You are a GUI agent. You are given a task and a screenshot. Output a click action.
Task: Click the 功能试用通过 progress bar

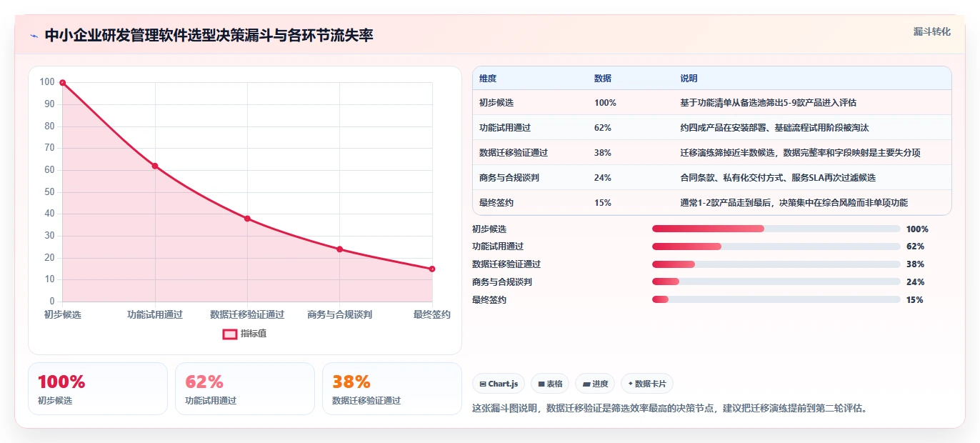[x=776, y=247]
